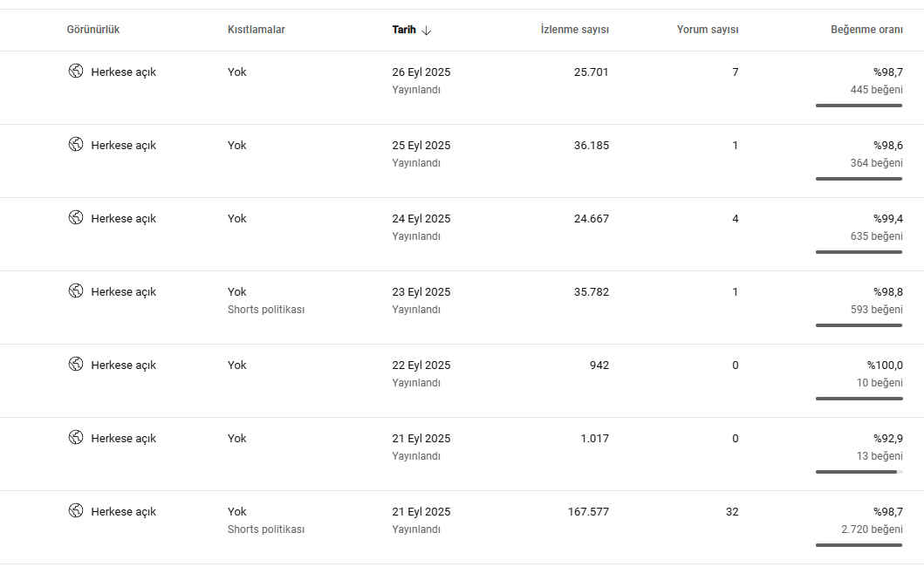
Task: Open Shorts politikası link in 167.577-view row
Action: click(266, 529)
